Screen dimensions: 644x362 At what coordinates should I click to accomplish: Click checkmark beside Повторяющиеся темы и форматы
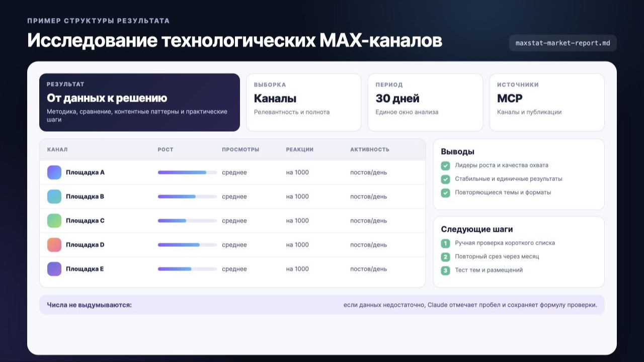[445, 193]
